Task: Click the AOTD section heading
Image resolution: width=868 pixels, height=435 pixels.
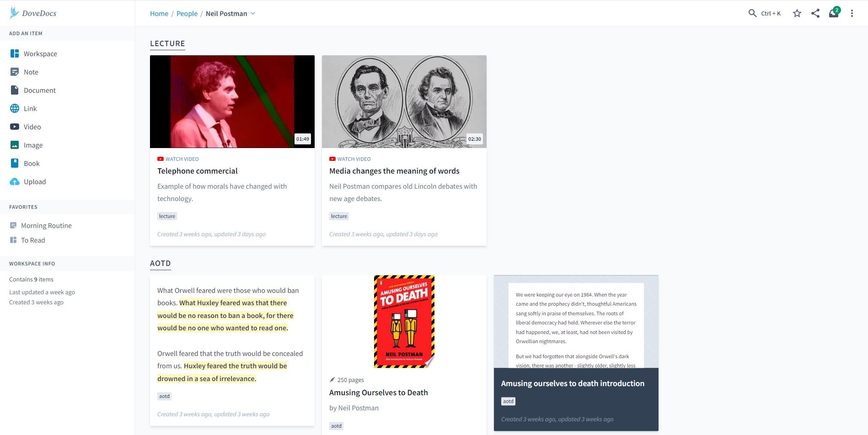Action: (161, 263)
